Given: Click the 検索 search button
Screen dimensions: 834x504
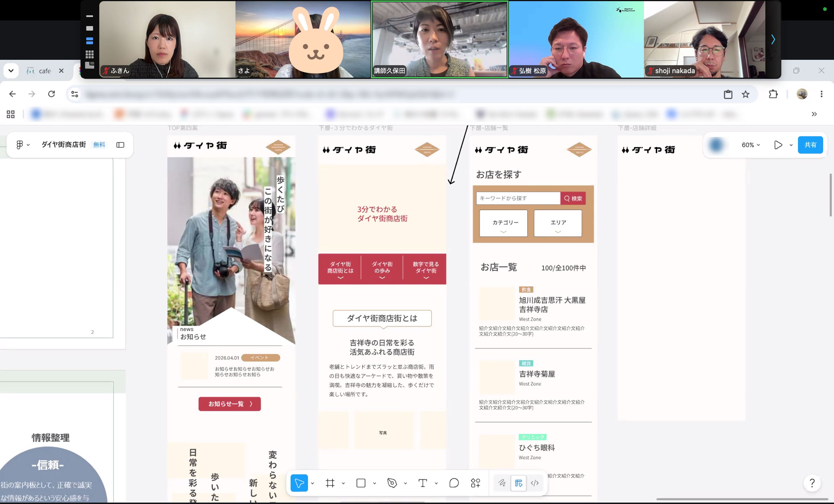Looking at the screenshot, I should [x=573, y=198].
